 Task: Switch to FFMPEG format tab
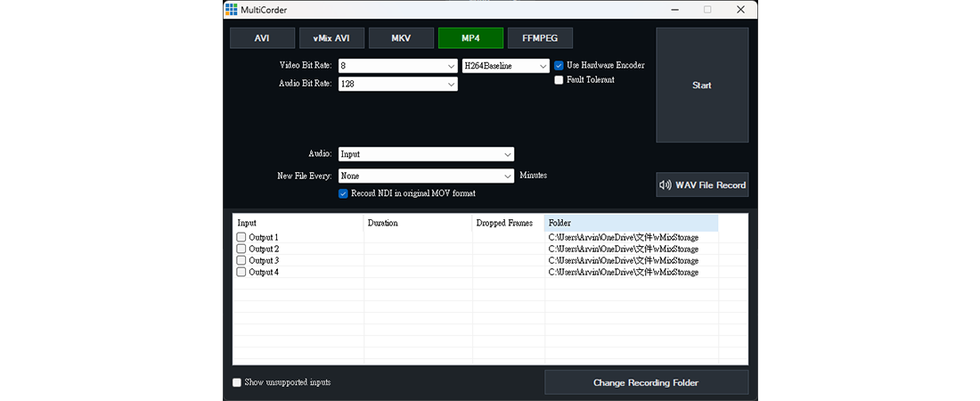540,37
